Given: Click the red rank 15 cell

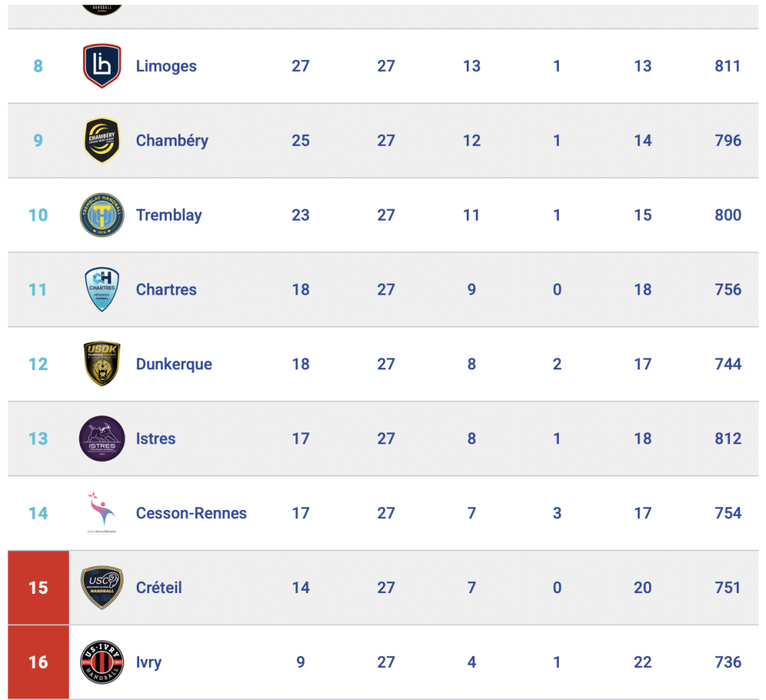Looking at the screenshot, I should [39, 588].
